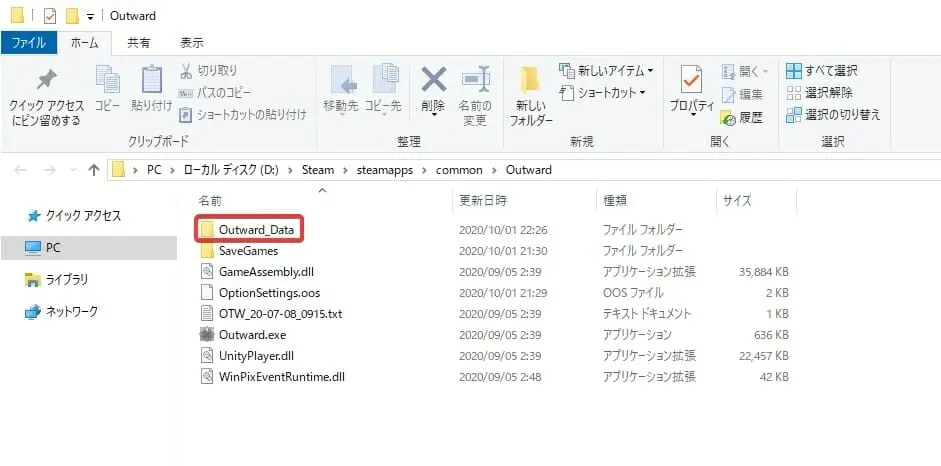
Task: Click the Copy (コピー) ribbon icon
Action: [x=108, y=80]
